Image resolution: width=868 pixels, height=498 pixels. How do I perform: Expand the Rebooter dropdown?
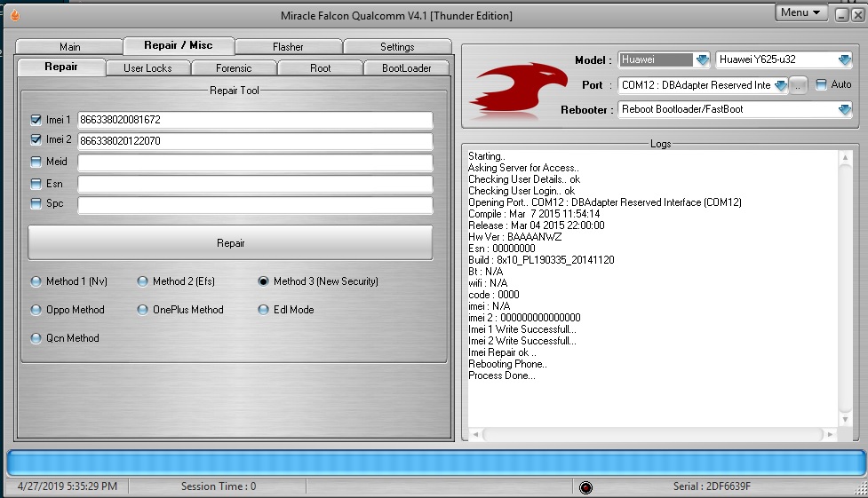845,109
